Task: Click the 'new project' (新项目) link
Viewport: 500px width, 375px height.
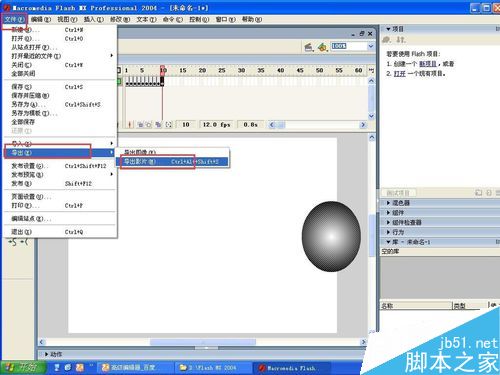Action: [428, 64]
